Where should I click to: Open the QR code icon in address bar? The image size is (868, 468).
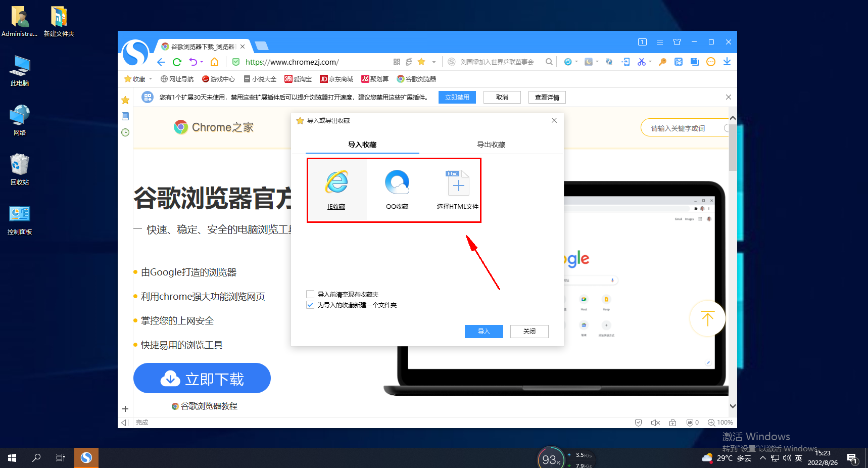tap(397, 62)
